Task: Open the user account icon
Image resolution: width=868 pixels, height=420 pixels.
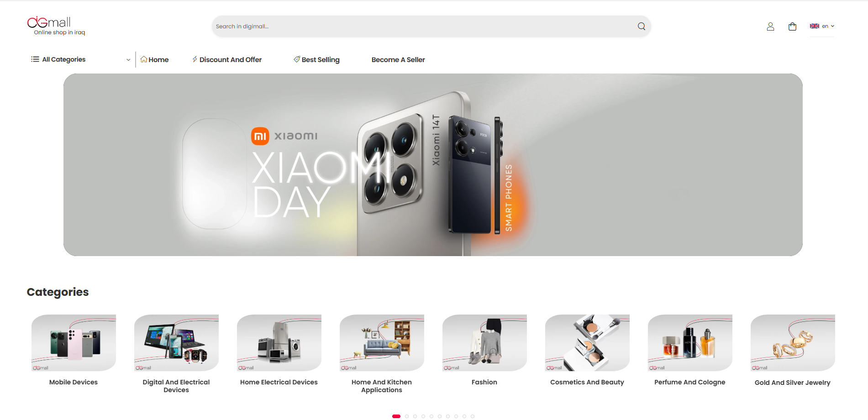Action: point(770,26)
